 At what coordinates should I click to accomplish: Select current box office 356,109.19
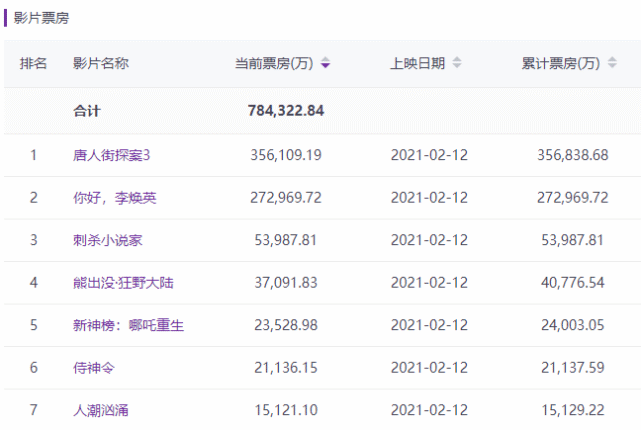[x=286, y=155]
